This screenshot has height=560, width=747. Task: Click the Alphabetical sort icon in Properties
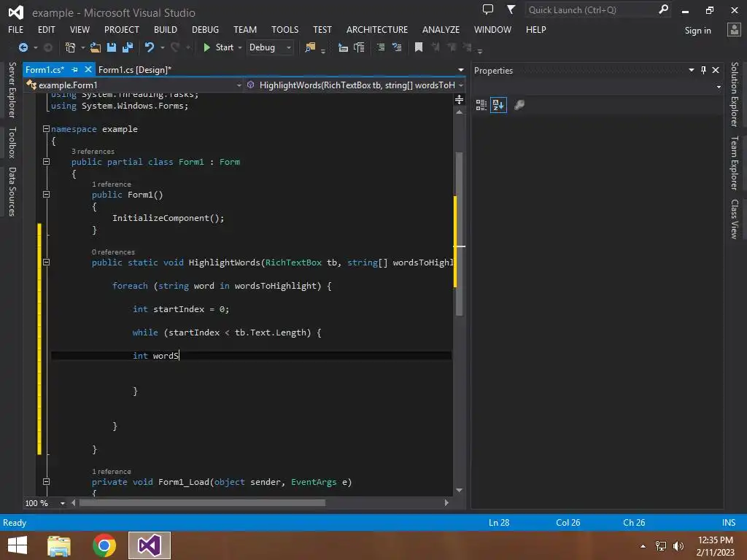[x=498, y=105]
